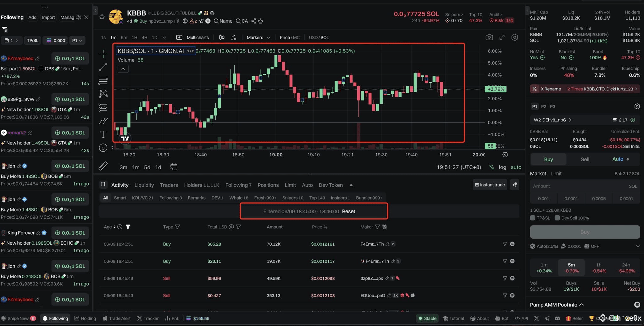Toggle auto scale on chart

pyautogui.click(x=516, y=167)
